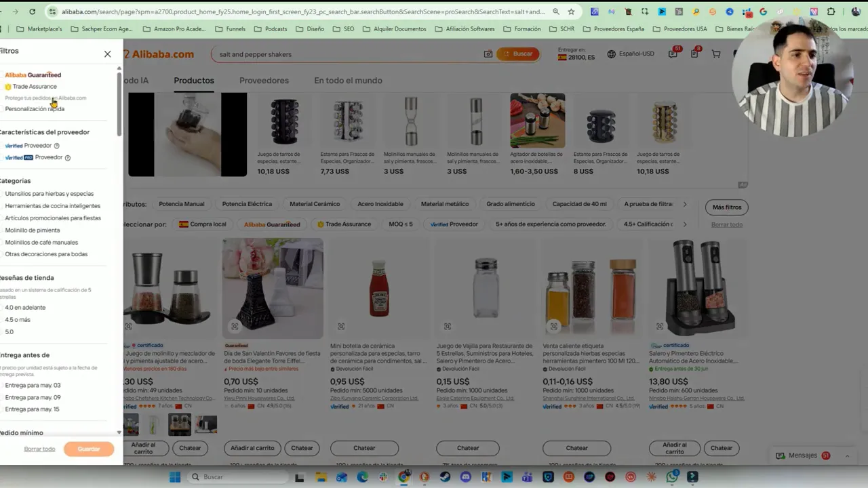Screen dimensions: 868x488
Task: Open the Entregar en 28100, ES location selector
Action: click(x=576, y=54)
